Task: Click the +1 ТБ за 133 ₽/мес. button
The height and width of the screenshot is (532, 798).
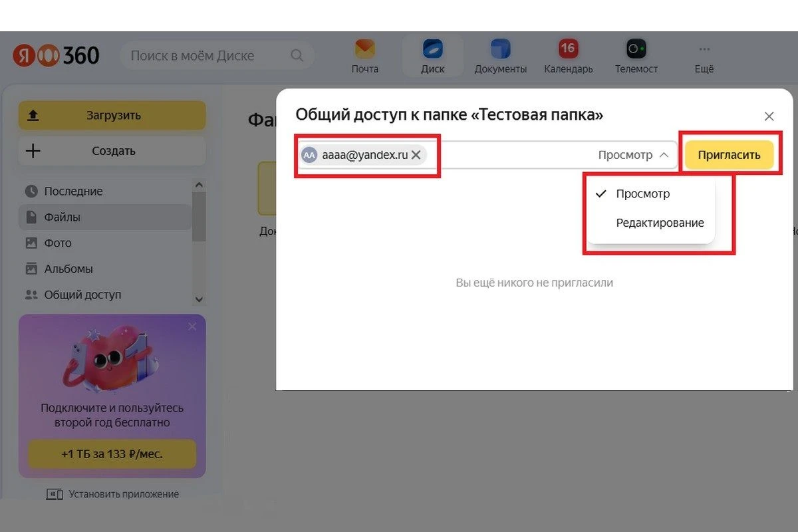Action: click(x=112, y=454)
